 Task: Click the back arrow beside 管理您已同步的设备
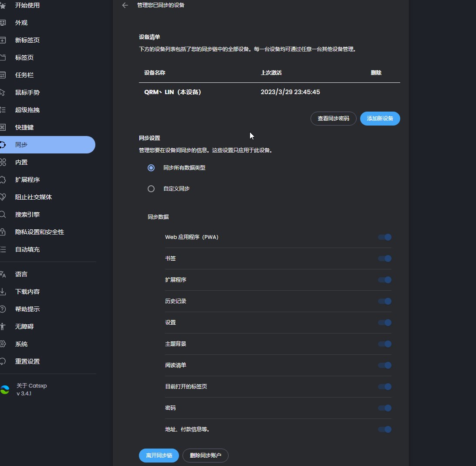[125, 5]
